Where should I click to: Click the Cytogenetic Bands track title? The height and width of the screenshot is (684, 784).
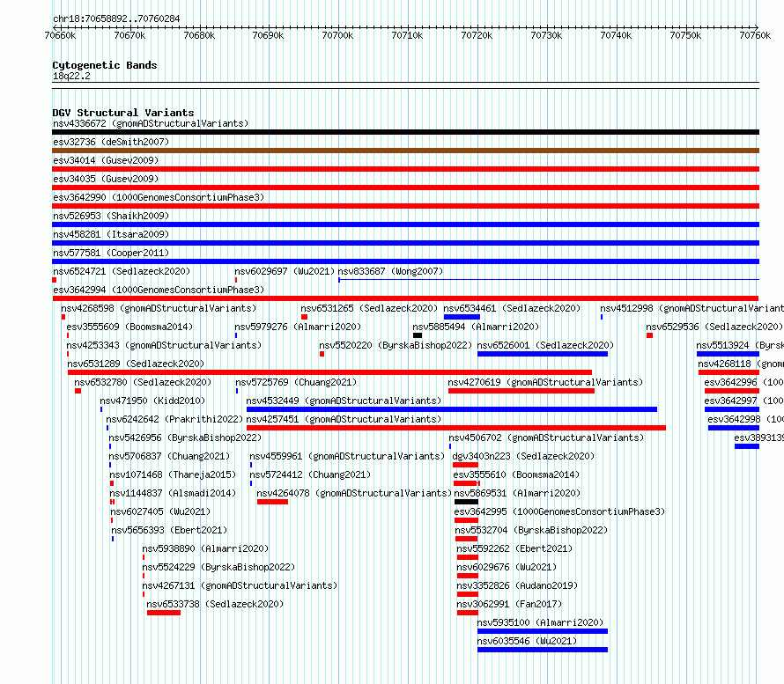click(105, 65)
